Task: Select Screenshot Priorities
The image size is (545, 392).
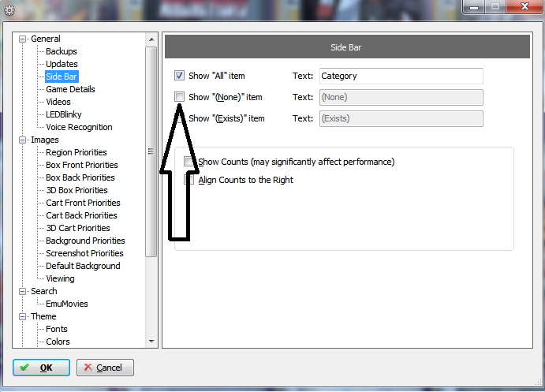Action: point(84,253)
